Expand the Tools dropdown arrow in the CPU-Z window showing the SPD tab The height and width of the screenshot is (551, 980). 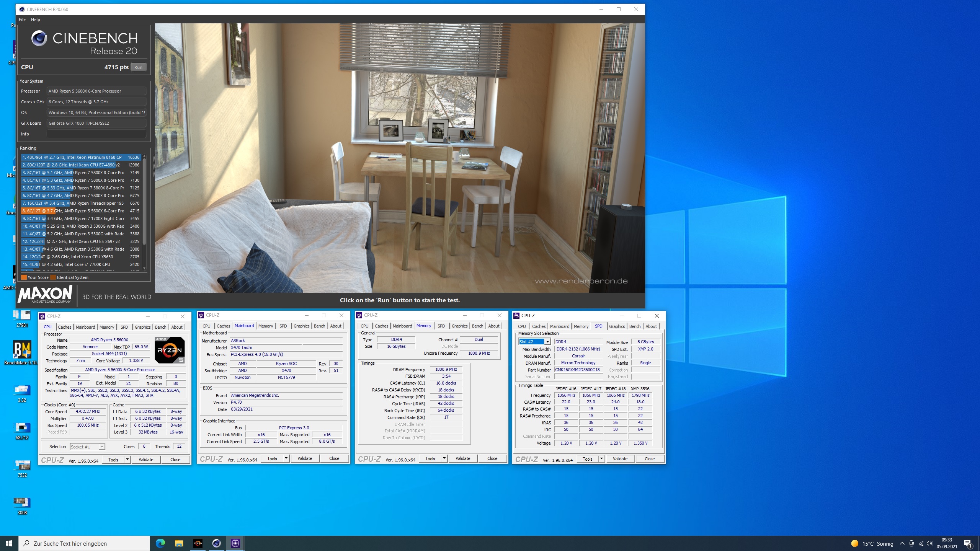(601, 459)
